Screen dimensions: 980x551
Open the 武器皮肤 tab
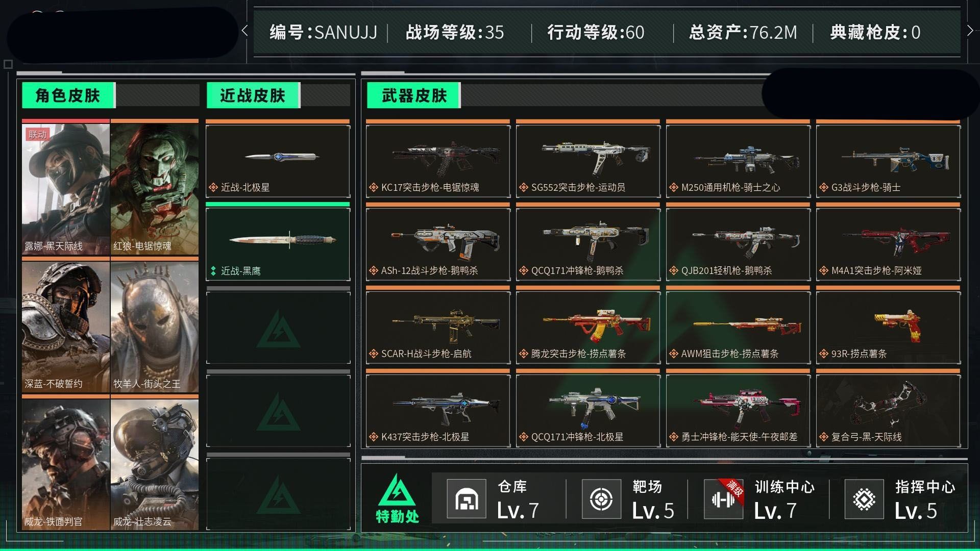click(x=414, y=95)
